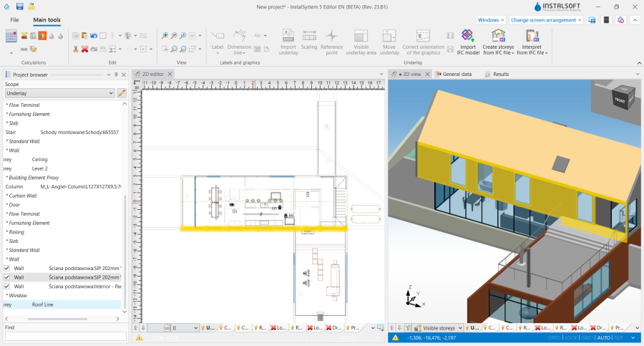Click the Zoom out magnifier icon

coord(174,36)
